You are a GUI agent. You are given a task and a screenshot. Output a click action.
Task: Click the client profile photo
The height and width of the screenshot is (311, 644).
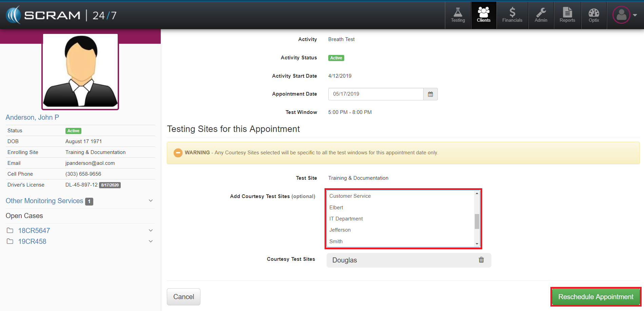[x=80, y=72]
